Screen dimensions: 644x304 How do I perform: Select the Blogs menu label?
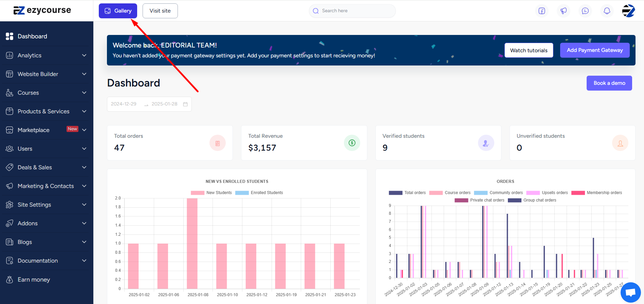coord(25,242)
